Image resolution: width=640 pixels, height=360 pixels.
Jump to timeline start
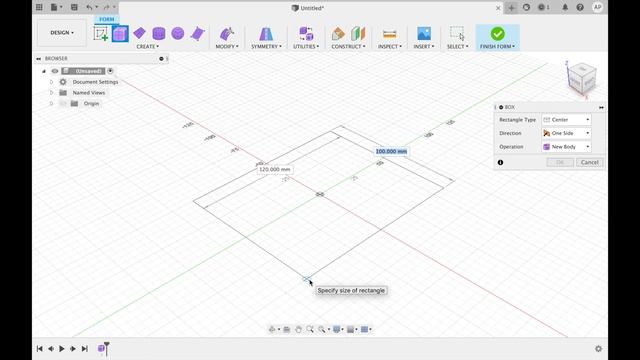tap(40, 349)
